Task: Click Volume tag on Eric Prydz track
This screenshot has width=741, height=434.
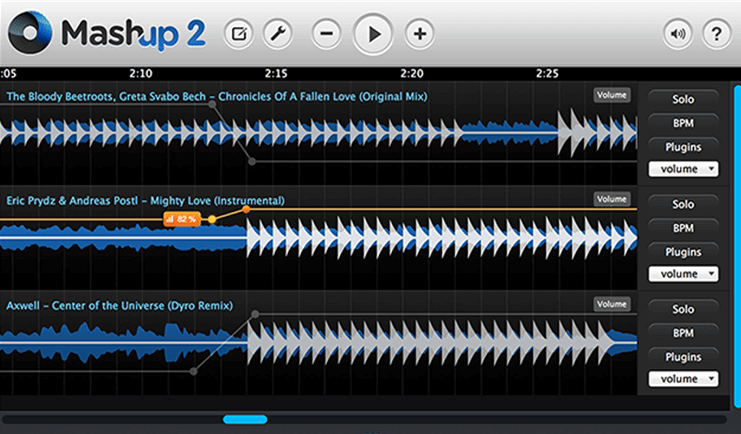Action: point(612,199)
